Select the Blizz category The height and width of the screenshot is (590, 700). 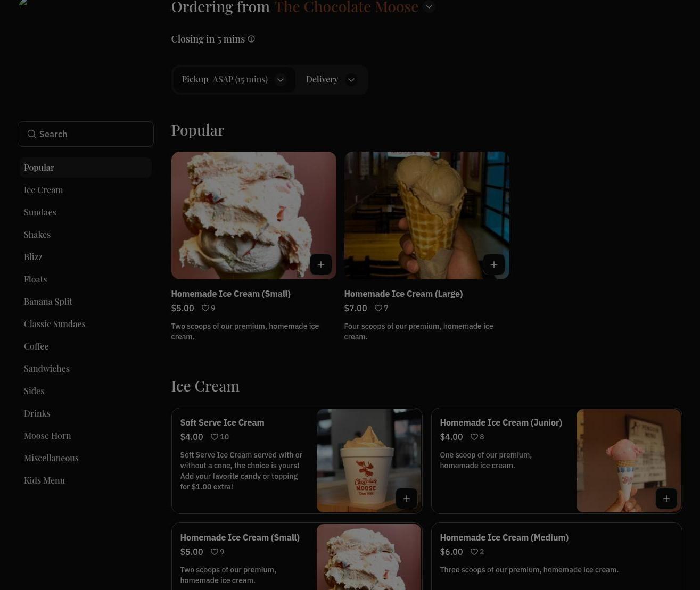click(x=86, y=257)
